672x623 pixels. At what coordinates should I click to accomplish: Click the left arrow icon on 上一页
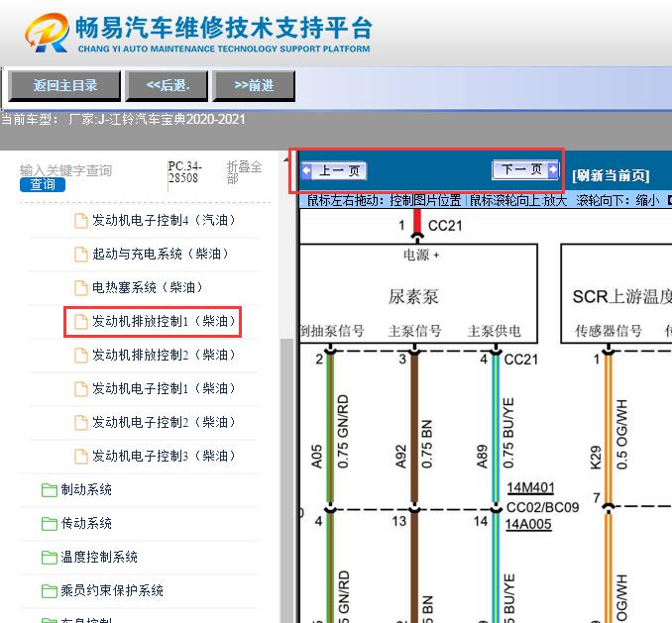point(307,170)
